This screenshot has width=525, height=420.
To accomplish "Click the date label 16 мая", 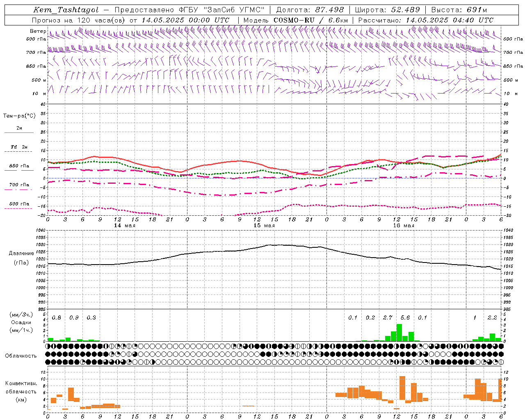I will [x=404, y=226].
